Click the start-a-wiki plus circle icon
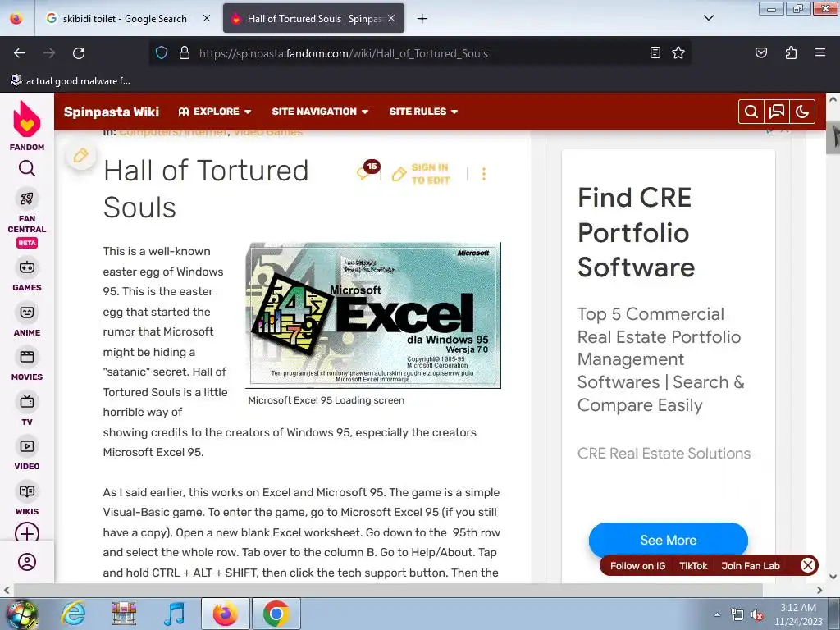The width and height of the screenshot is (840, 630). (27, 533)
